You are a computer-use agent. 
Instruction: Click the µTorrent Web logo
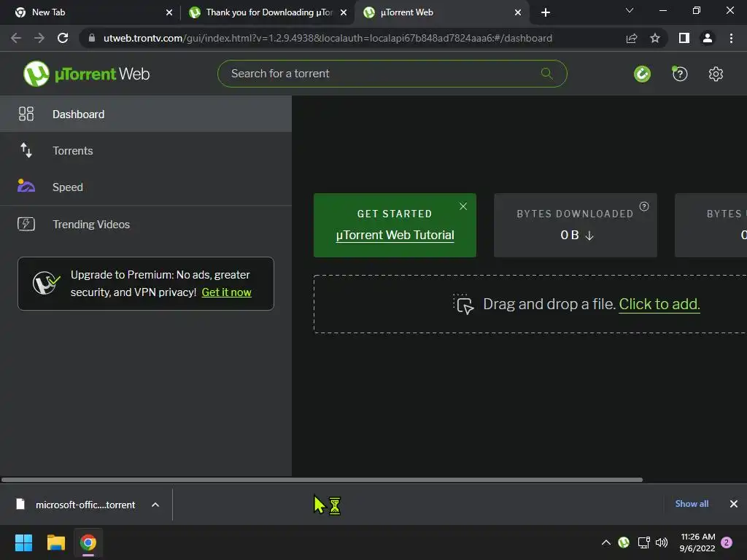(86, 74)
